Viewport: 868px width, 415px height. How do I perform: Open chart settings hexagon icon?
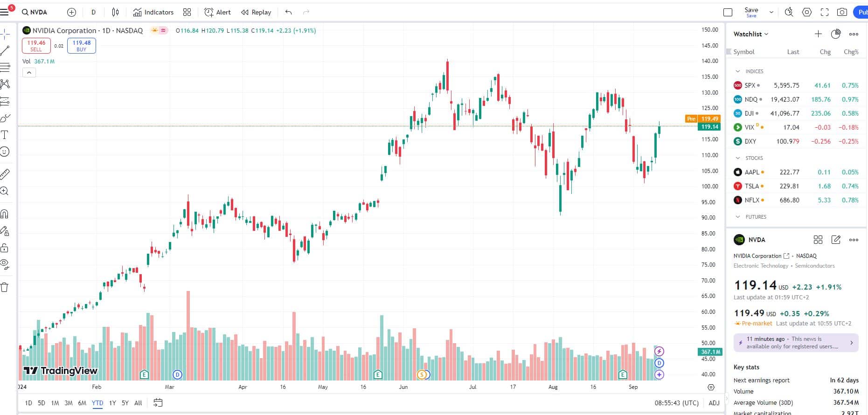[807, 12]
